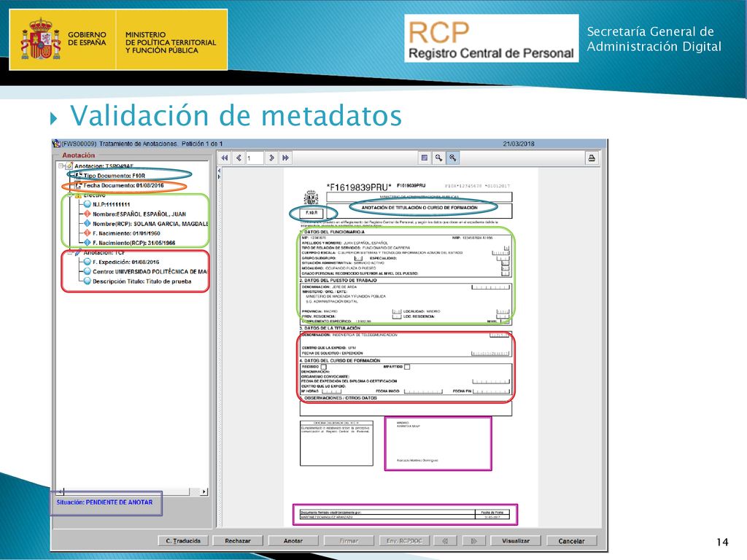Viewport: 747px width, 560px height.
Task: Click the page number input field
Action: pos(255,157)
